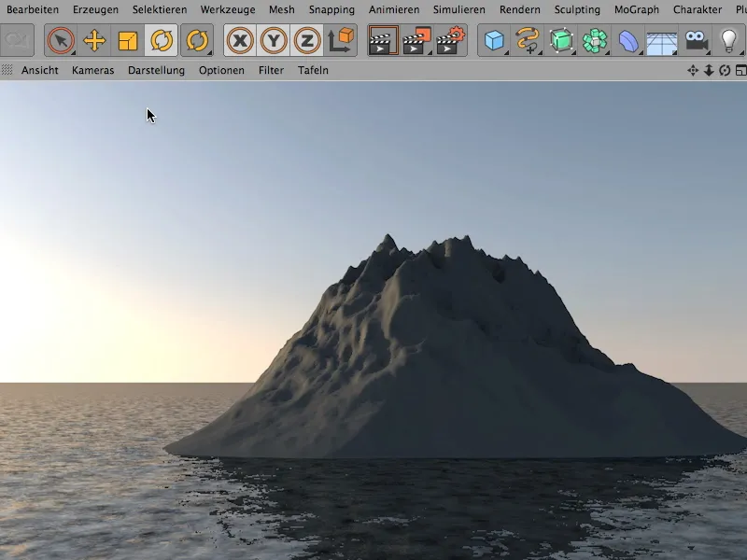The height and width of the screenshot is (560, 747).
Task: Open the viewport Darstellung menu
Action: click(156, 71)
